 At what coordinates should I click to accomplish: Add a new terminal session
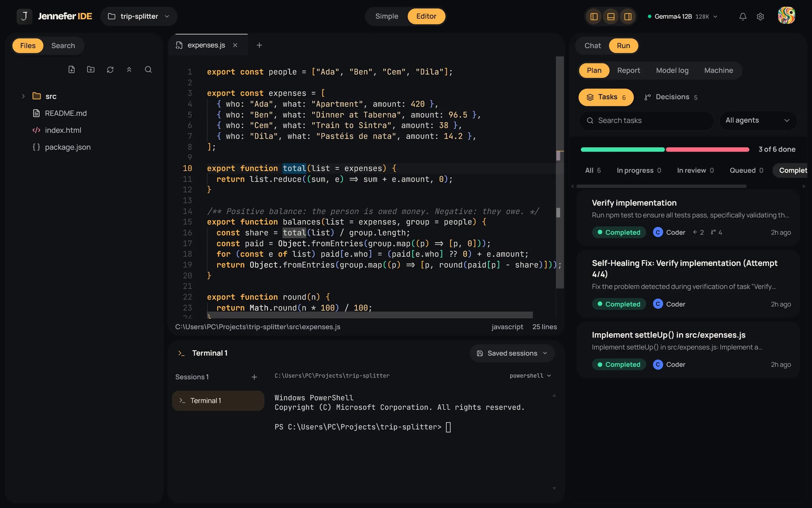coord(254,377)
